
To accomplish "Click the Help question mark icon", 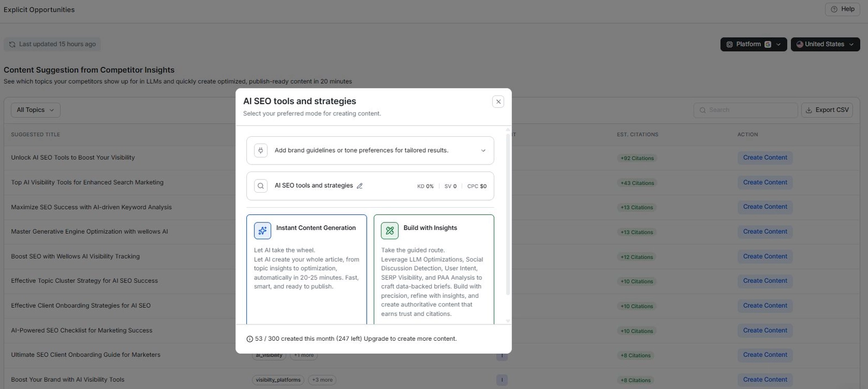I will [834, 9].
